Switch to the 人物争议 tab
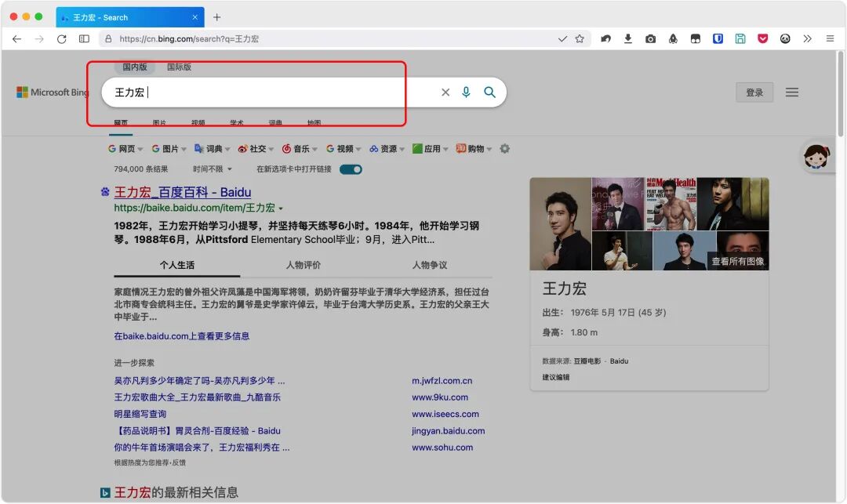Image resolution: width=847 pixels, height=504 pixels. pyautogui.click(x=430, y=265)
